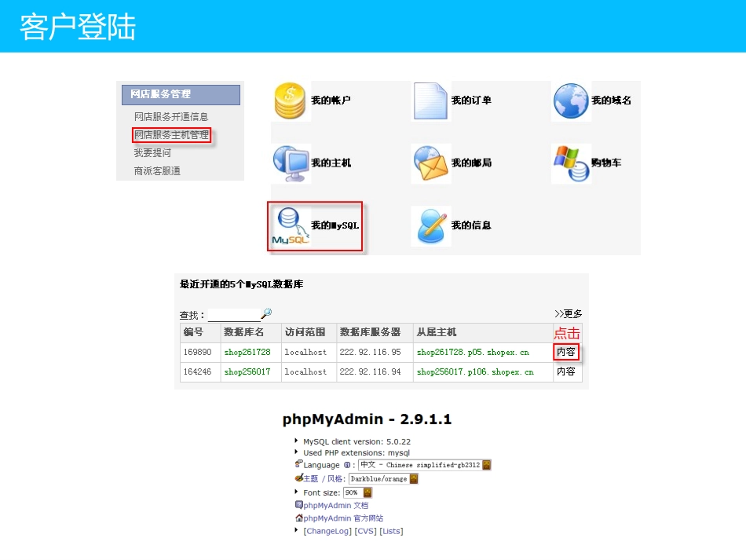Click the 购物车 label
Screen dimensions: 746x560
[606, 163]
